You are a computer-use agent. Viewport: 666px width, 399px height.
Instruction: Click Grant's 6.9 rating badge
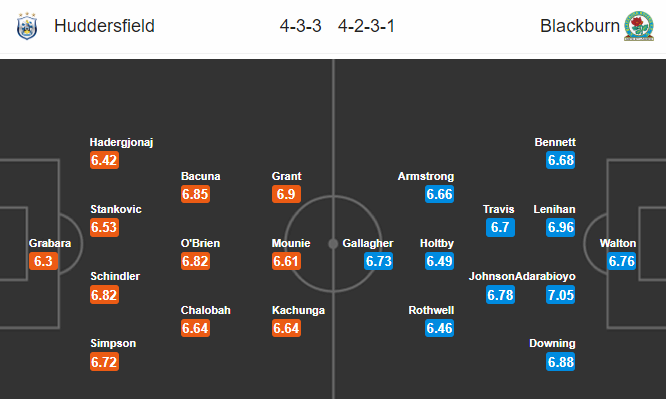tap(286, 194)
